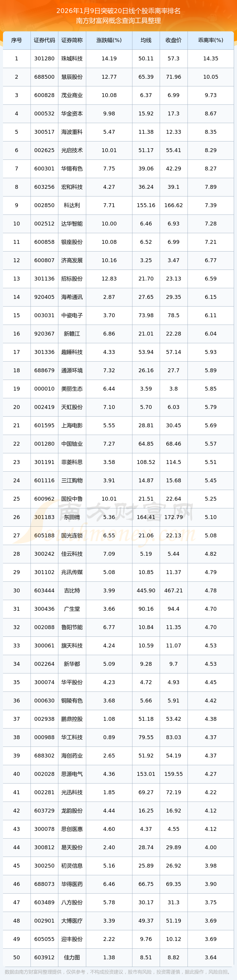Viewport: 237px width, 980px height.
Task: Select stock name 铜陵有色
Action: 72,700
